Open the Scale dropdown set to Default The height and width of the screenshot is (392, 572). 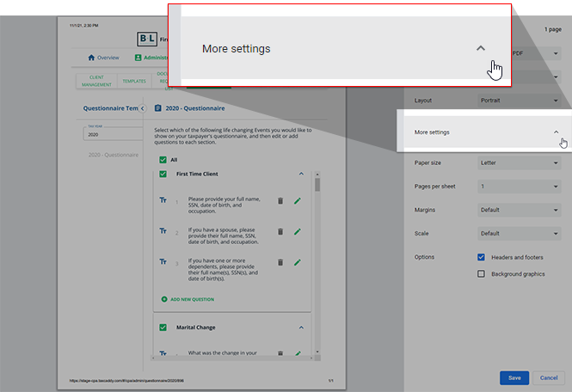(x=520, y=233)
